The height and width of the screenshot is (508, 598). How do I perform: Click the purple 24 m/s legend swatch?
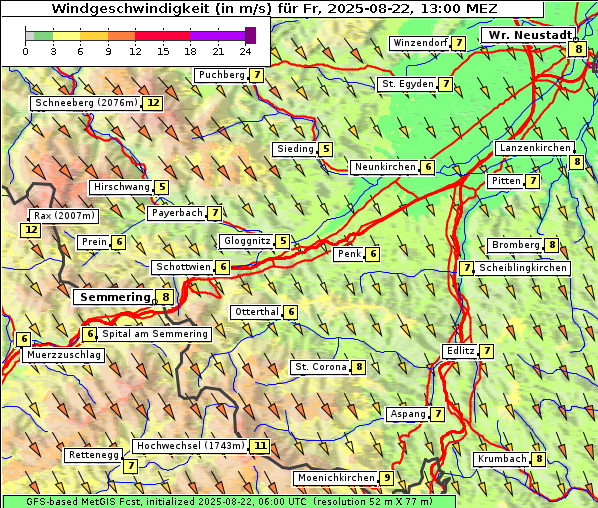(251, 35)
